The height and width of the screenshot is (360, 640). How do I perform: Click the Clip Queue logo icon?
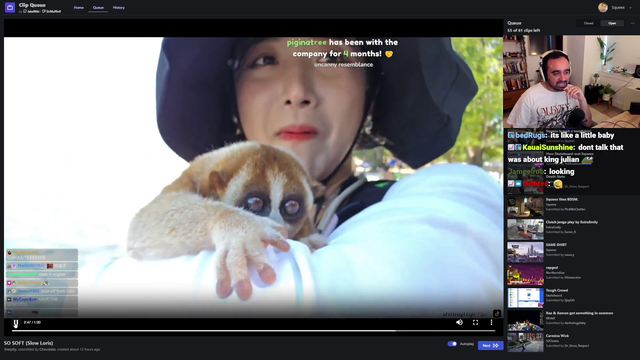[x=10, y=7]
